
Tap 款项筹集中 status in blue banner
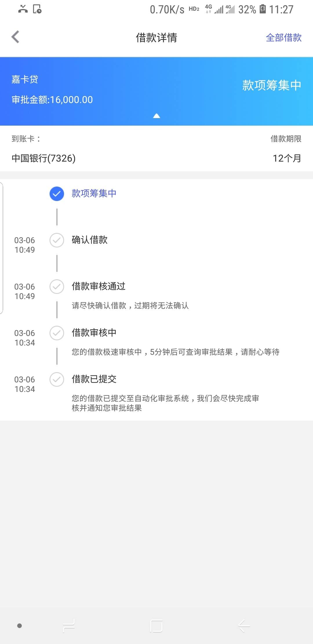click(272, 85)
